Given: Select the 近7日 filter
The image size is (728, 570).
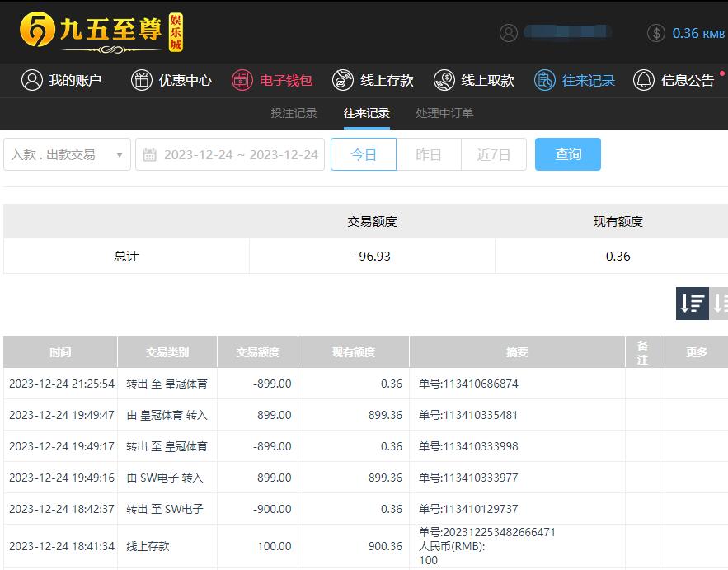Looking at the screenshot, I should pos(494,154).
